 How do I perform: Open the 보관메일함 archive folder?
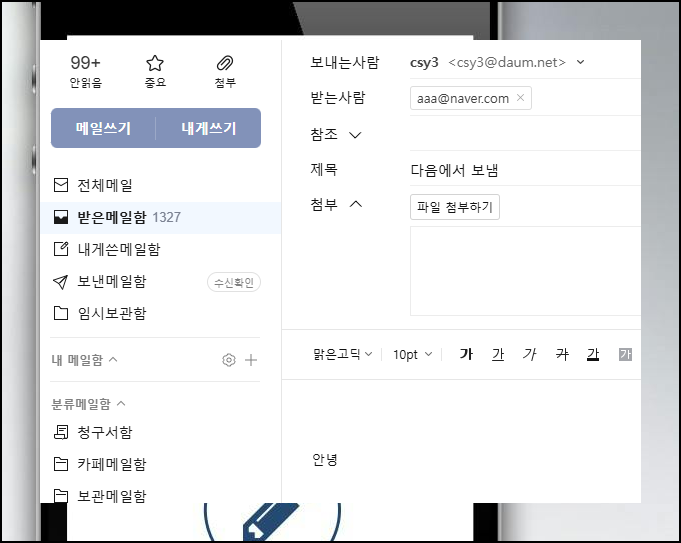point(112,496)
